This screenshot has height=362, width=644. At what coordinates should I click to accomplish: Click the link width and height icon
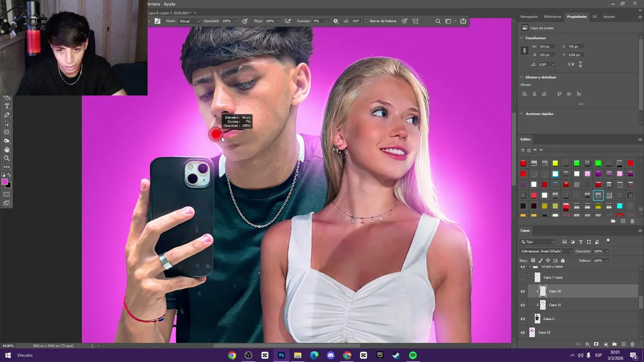pos(524,50)
